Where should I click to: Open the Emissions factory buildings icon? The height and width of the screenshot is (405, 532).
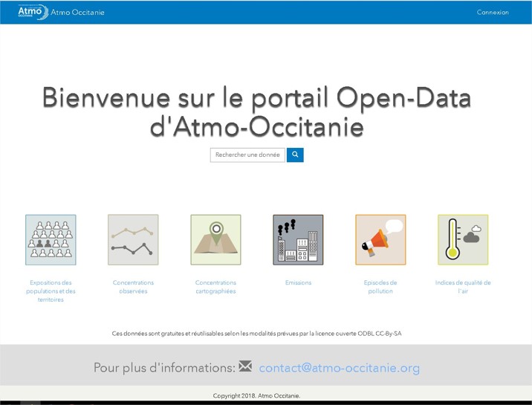[298, 240]
